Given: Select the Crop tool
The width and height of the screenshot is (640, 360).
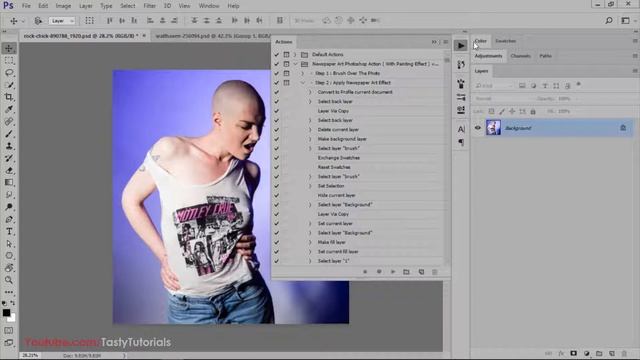Looking at the screenshot, I should pyautogui.click(x=9, y=97).
